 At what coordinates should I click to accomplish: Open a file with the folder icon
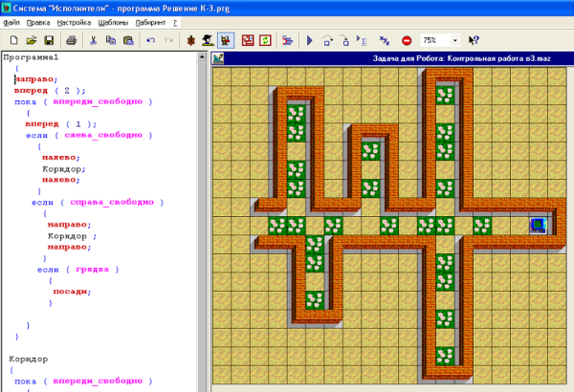click(x=32, y=41)
